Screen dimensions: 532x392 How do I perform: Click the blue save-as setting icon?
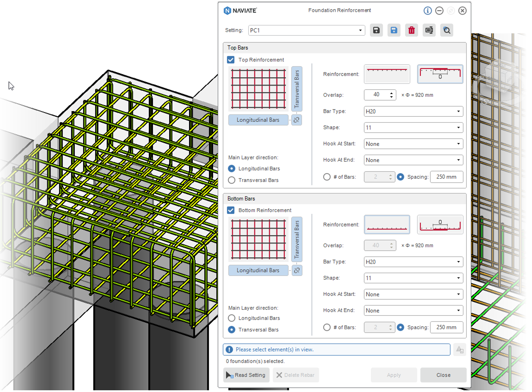394,30
